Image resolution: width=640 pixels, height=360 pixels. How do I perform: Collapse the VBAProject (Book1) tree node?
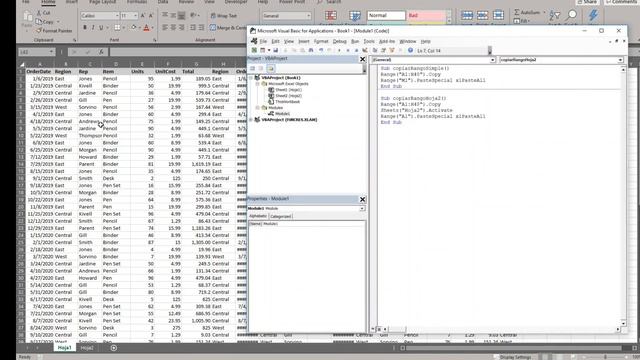click(251, 78)
